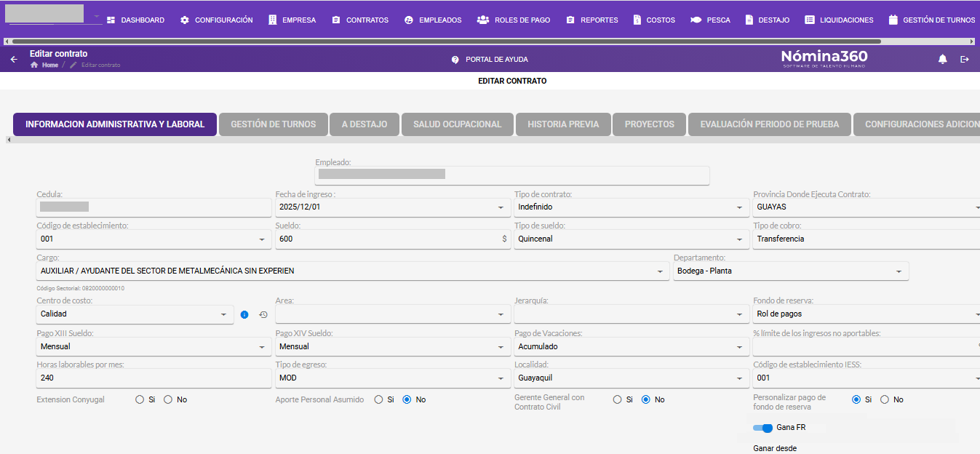Click the logout icon at top right
The height and width of the screenshot is (454, 980).
(x=965, y=59)
